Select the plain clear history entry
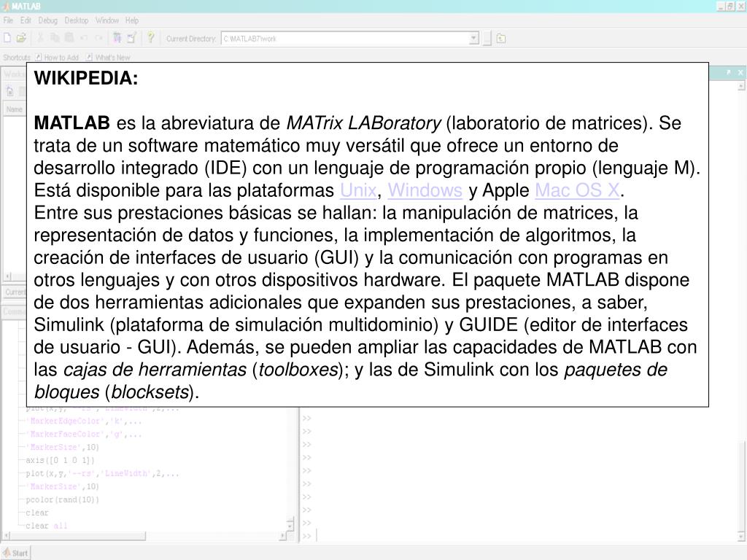Screen dimensions: 747x560 [x=37, y=513]
